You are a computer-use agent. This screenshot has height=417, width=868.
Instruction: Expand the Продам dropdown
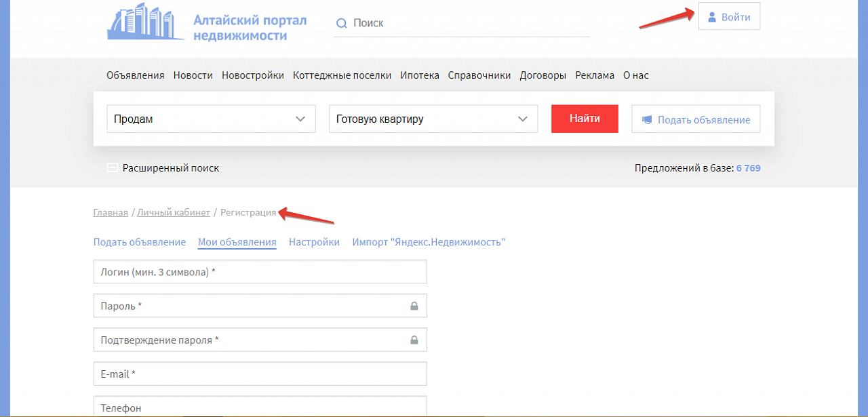(x=212, y=119)
